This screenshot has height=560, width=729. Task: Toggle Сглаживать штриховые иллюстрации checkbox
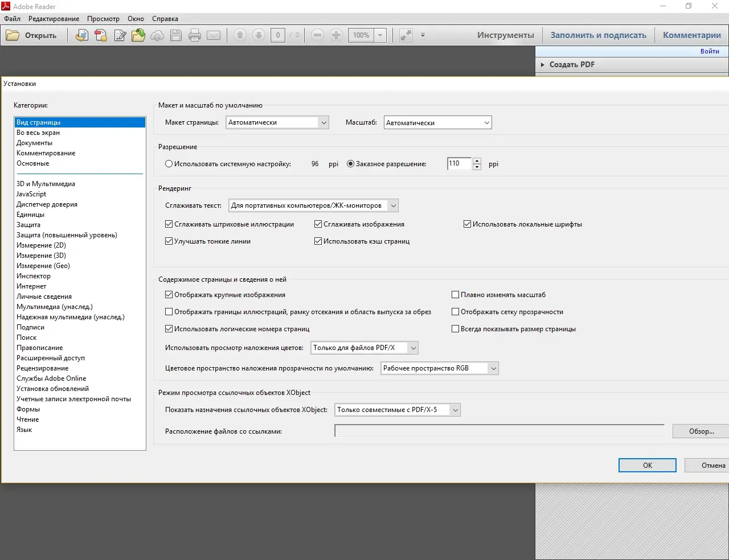pos(169,224)
